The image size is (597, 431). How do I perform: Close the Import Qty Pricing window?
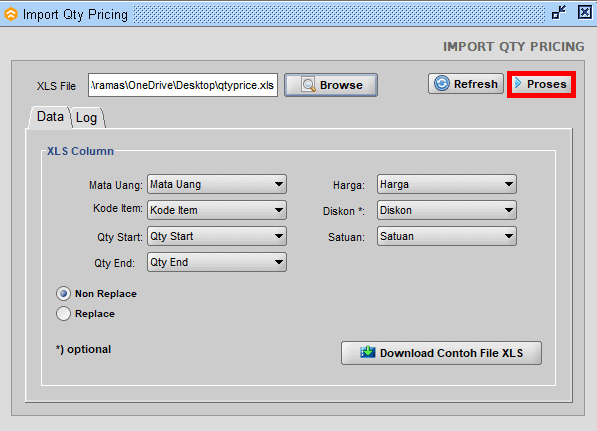point(585,12)
